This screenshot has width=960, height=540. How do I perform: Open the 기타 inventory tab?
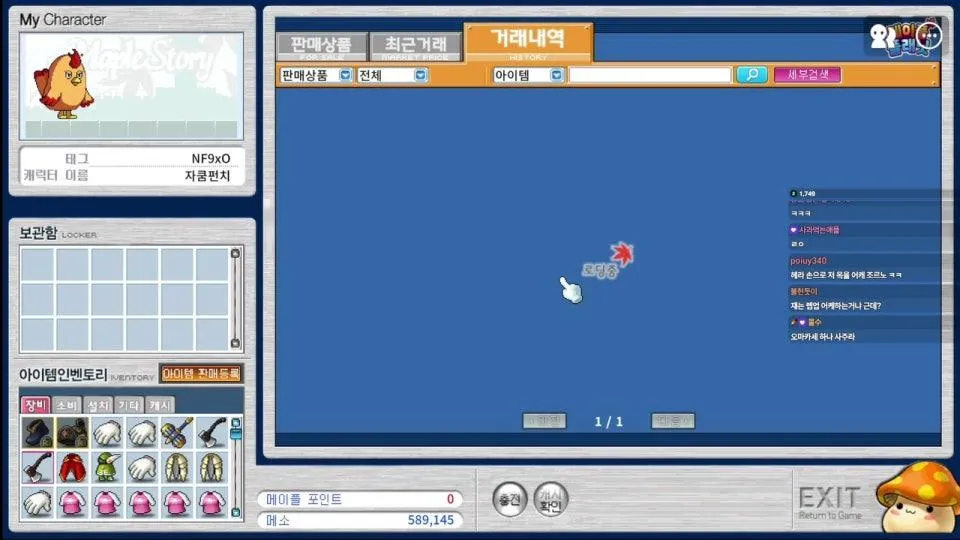pyautogui.click(x=129, y=405)
